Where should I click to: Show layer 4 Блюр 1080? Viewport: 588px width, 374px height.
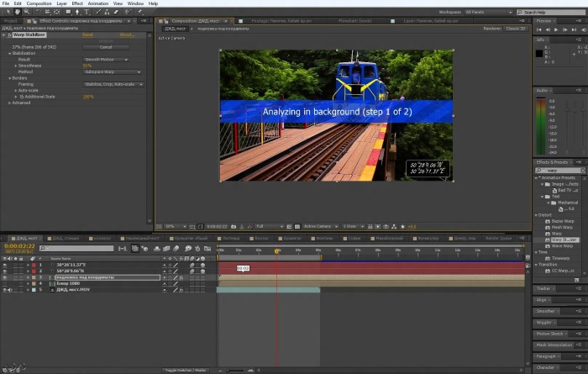[x=4, y=283]
